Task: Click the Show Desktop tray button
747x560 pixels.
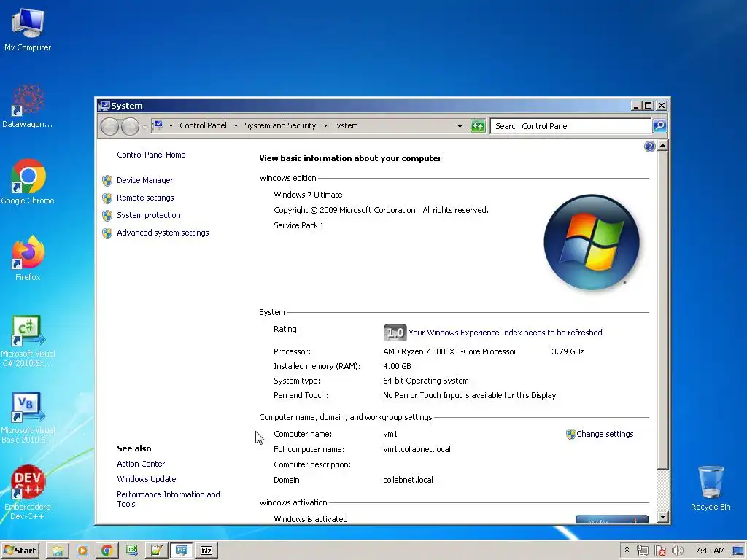Action: click(739, 551)
